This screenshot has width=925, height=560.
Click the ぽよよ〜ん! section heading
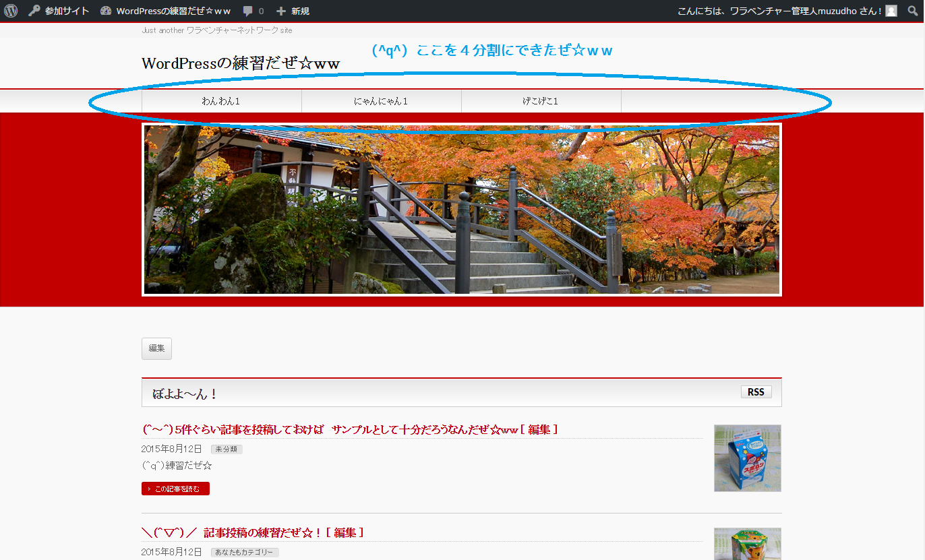pos(185,394)
